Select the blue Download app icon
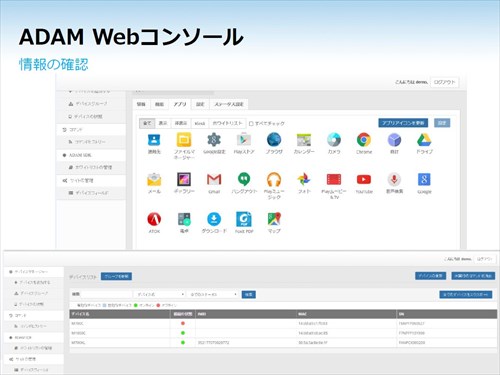 pos(214,219)
